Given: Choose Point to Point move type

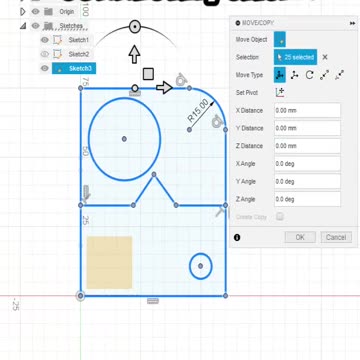Looking at the screenshot, I should [325, 75].
